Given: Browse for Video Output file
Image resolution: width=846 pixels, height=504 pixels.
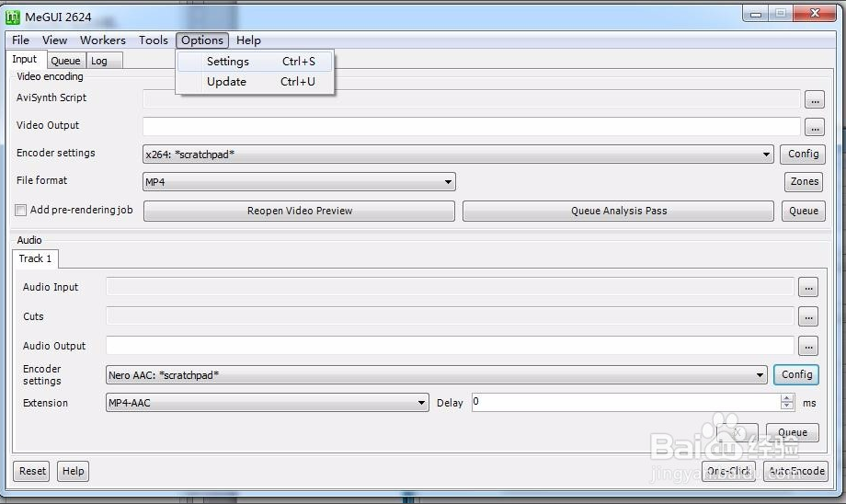Looking at the screenshot, I should pyautogui.click(x=814, y=127).
